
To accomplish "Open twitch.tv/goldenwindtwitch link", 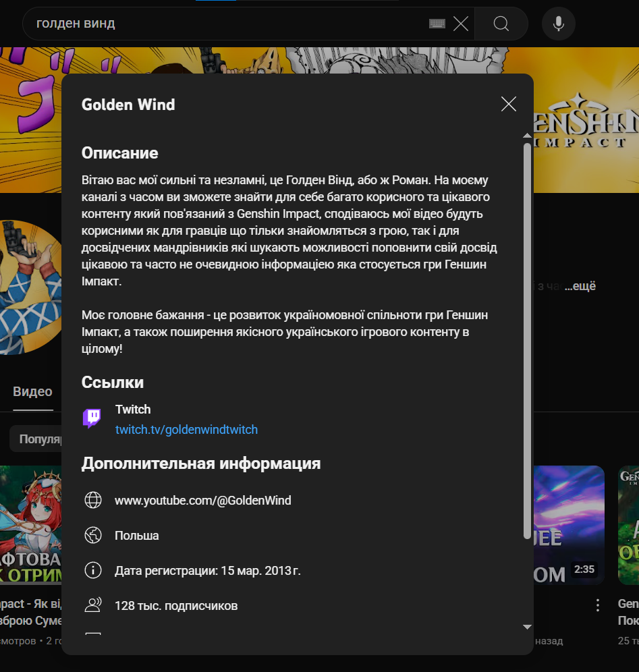I will coord(186,429).
